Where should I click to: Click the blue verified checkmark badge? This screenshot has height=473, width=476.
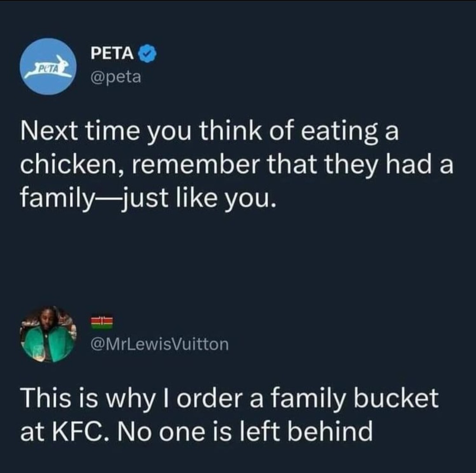pos(147,53)
